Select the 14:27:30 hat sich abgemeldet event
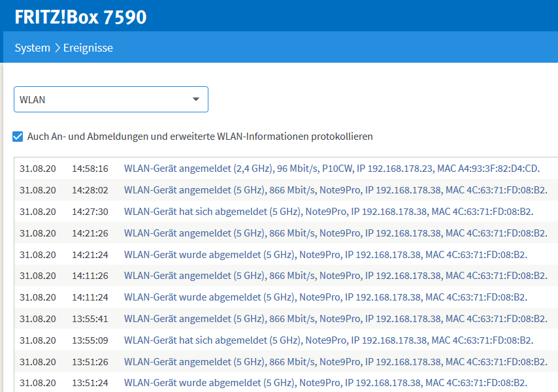The width and height of the screenshot is (558, 392). [x=329, y=212]
